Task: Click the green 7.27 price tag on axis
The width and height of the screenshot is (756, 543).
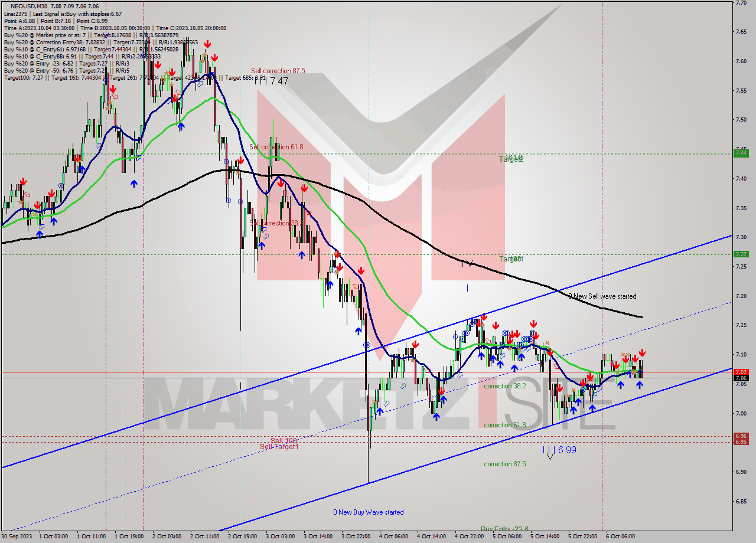Action: [x=741, y=254]
